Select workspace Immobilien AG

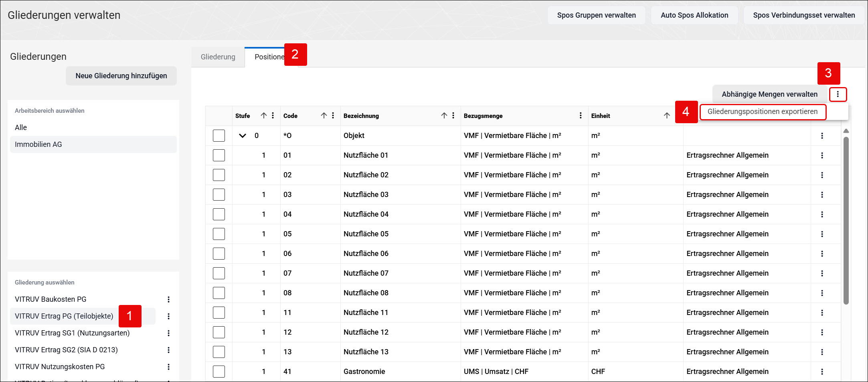pos(93,144)
